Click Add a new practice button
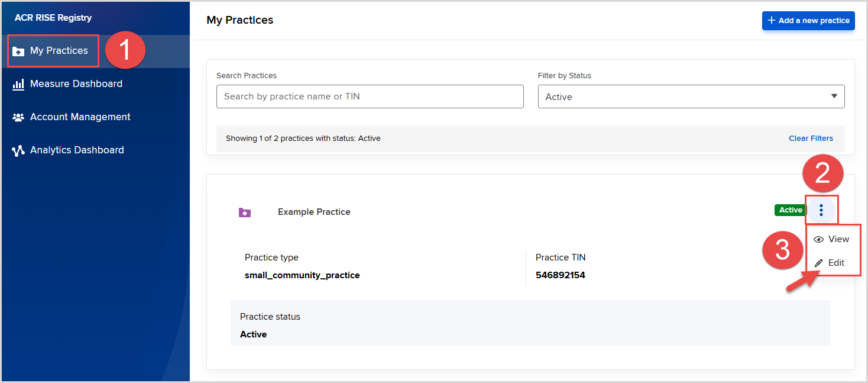 coord(808,21)
